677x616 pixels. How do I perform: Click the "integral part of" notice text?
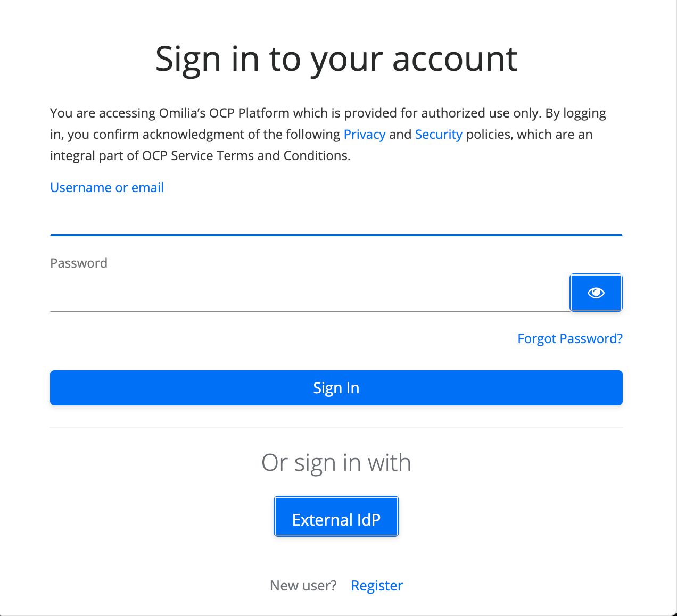[94, 156]
